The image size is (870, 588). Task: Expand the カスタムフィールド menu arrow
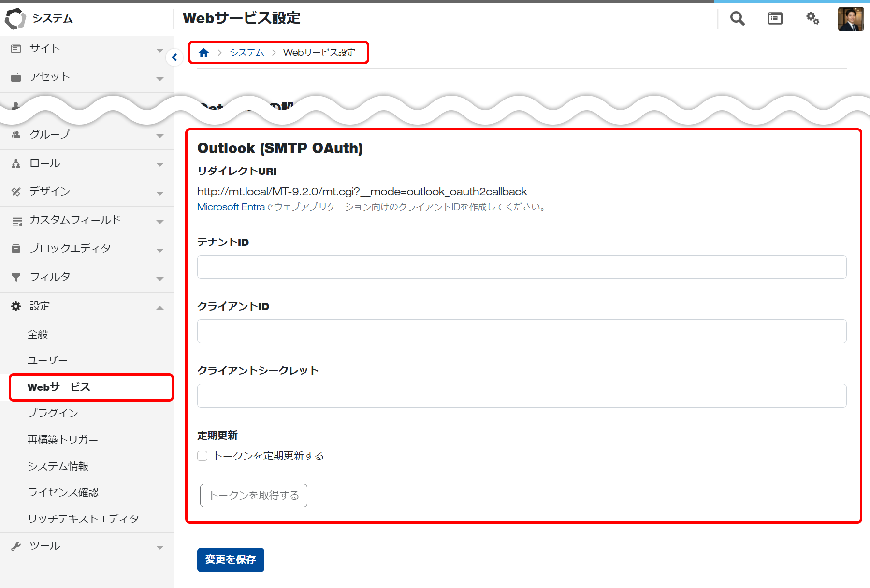coord(160,222)
